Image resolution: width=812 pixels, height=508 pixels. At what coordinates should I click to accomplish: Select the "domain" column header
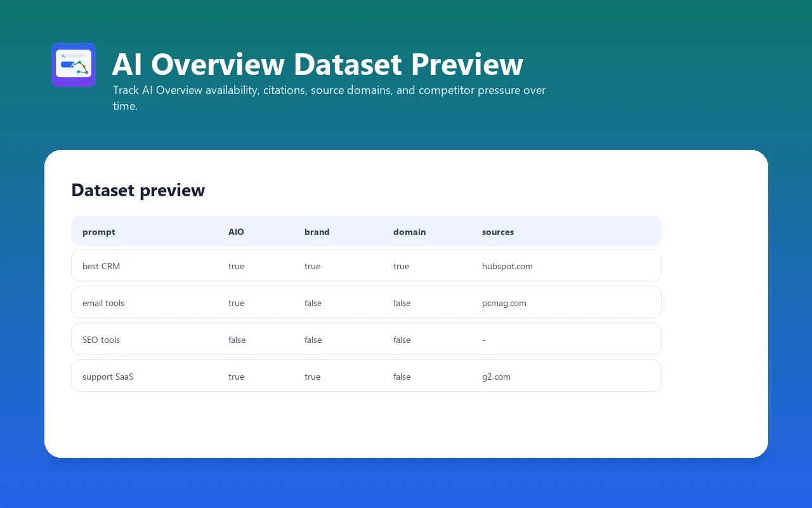[x=410, y=232]
